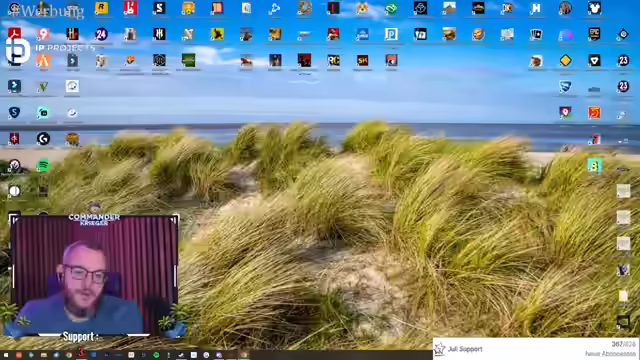Open Google Chrome from the taskbar
The image size is (640, 360).
69,355
